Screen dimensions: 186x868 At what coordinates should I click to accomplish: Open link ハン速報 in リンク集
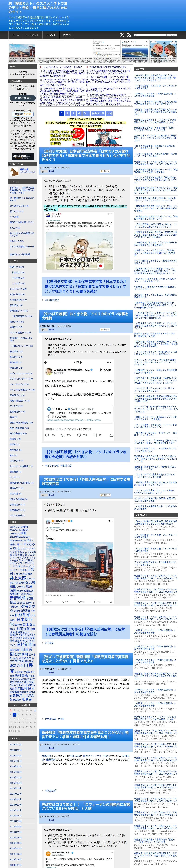[x=14, y=217]
